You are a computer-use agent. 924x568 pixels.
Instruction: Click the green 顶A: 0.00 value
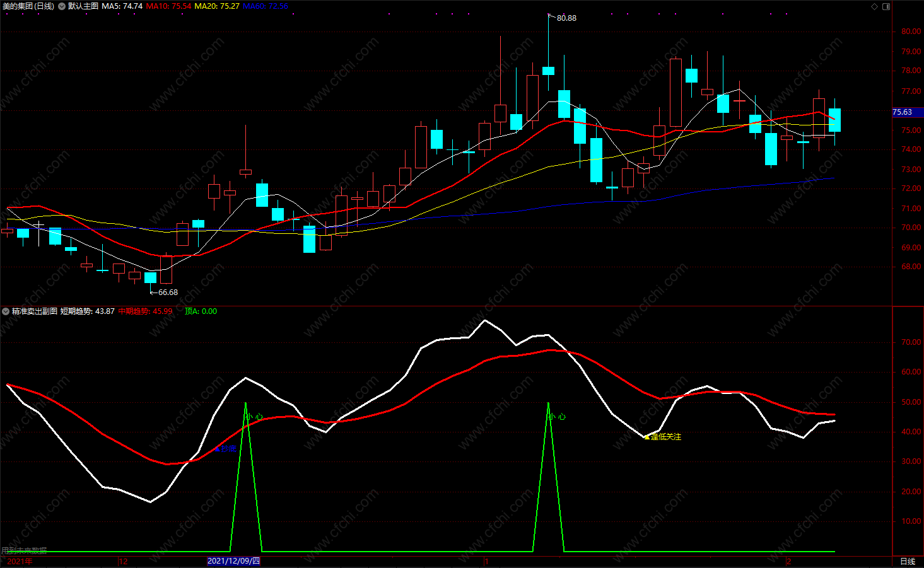tap(201, 311)
